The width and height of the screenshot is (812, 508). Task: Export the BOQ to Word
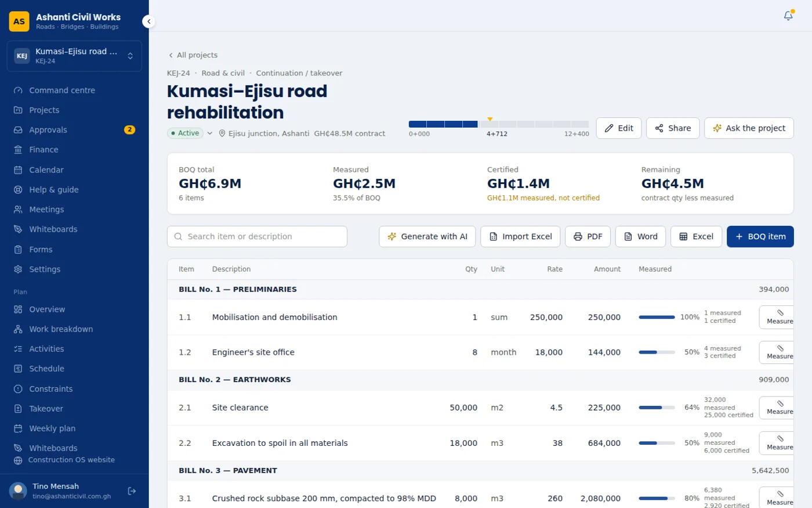(x=640, y=237)
